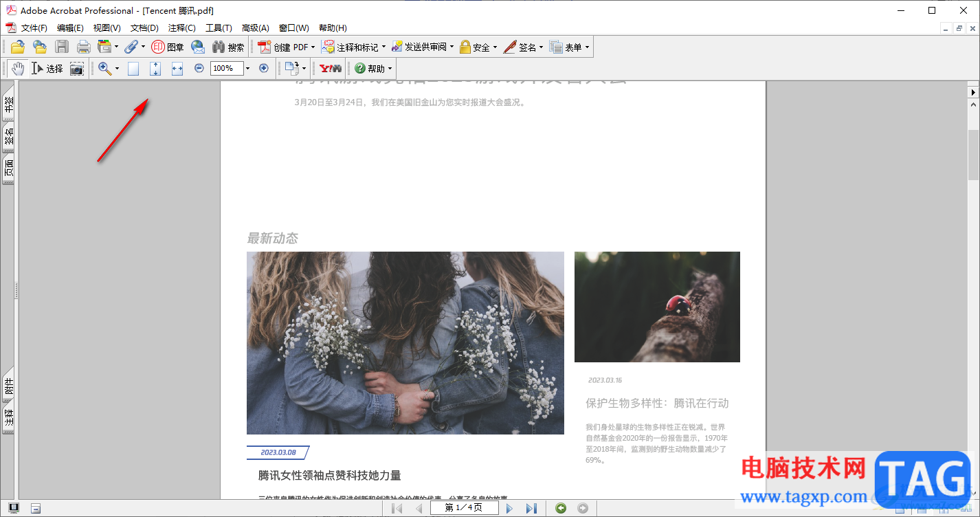This screenshot has width=980, height=517.
Task: Open the 视图(V) menu
Action: pos(107,28)
